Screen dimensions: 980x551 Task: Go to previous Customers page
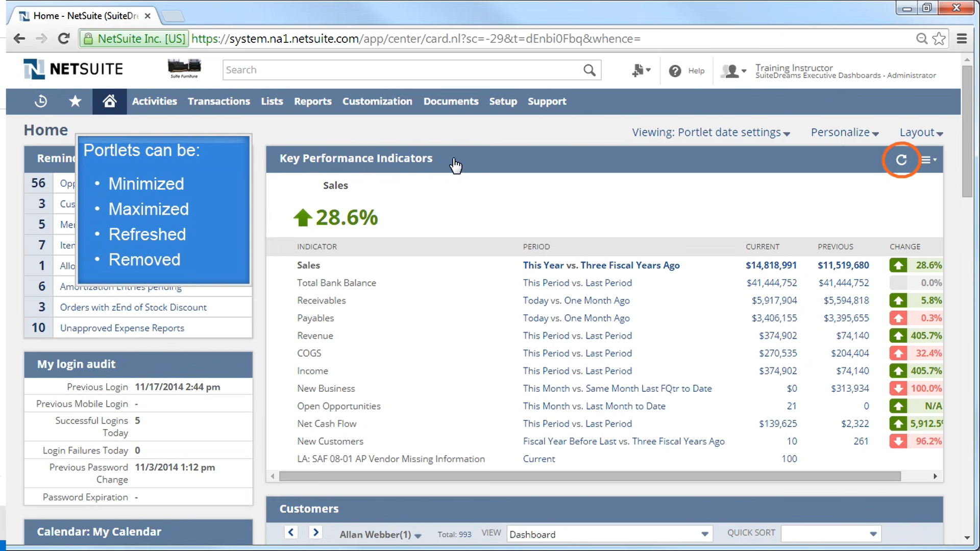[291, 533]
